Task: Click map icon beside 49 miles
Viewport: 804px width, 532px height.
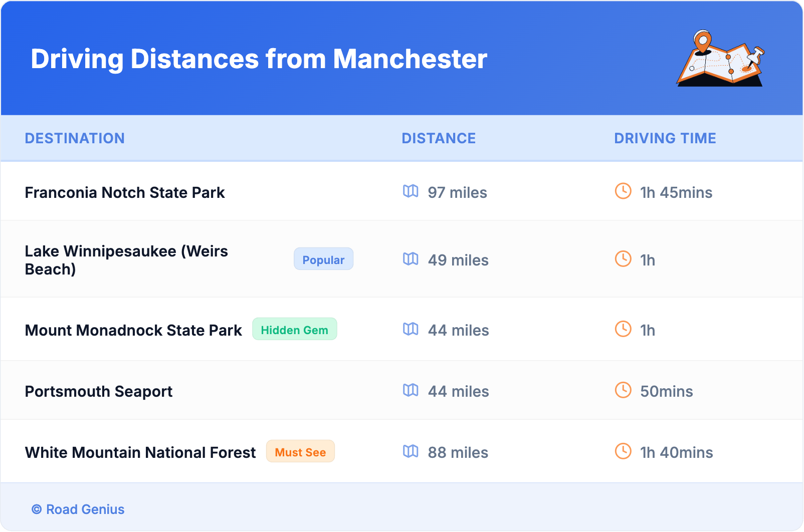Action: [411, 259]
